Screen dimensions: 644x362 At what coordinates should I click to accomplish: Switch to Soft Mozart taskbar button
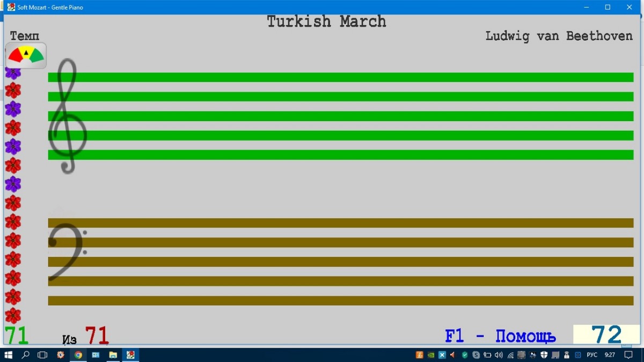[130, 355]
